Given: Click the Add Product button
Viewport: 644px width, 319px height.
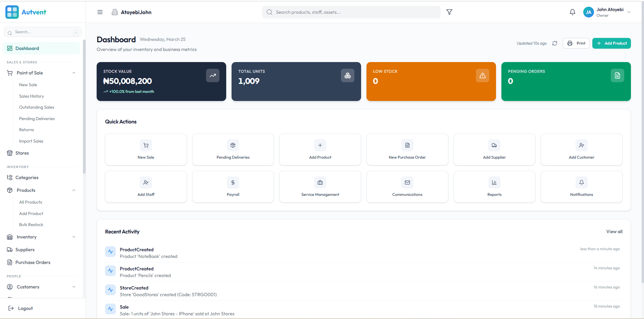Looking at the screenshot, I should click(611, 43).
